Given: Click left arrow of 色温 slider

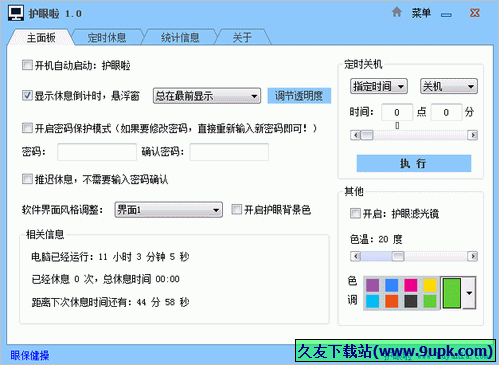Looking at the screenshot, I should click(355, 256).
